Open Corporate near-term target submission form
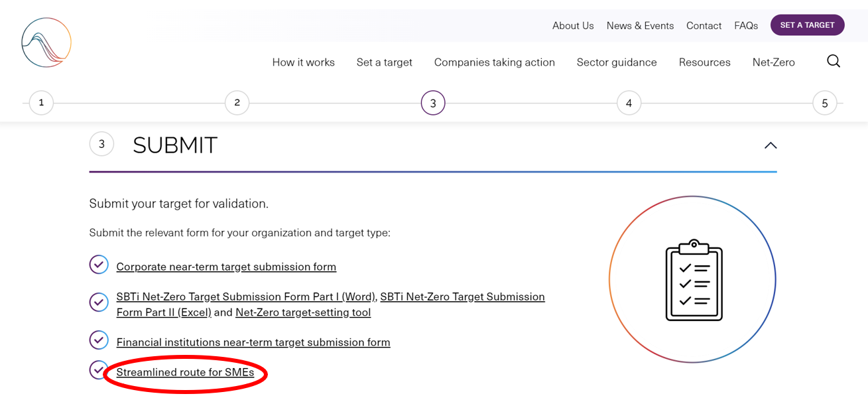This screenshot has width=868, height=398. coord(226,267)
